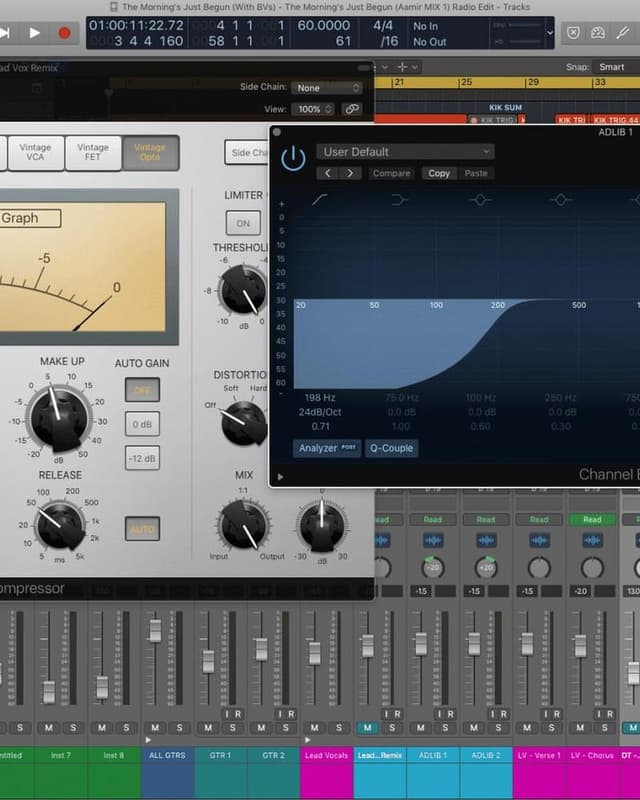This screenshot has height=800, width=640.
Task: Switch the compressor meter to Graph view
Action: click(30, 218)
